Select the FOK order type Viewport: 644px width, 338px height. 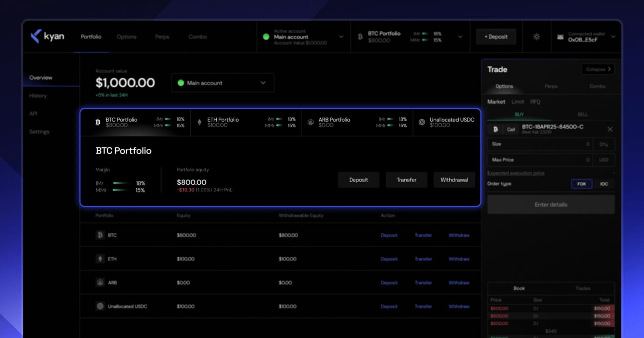[582, 184]
